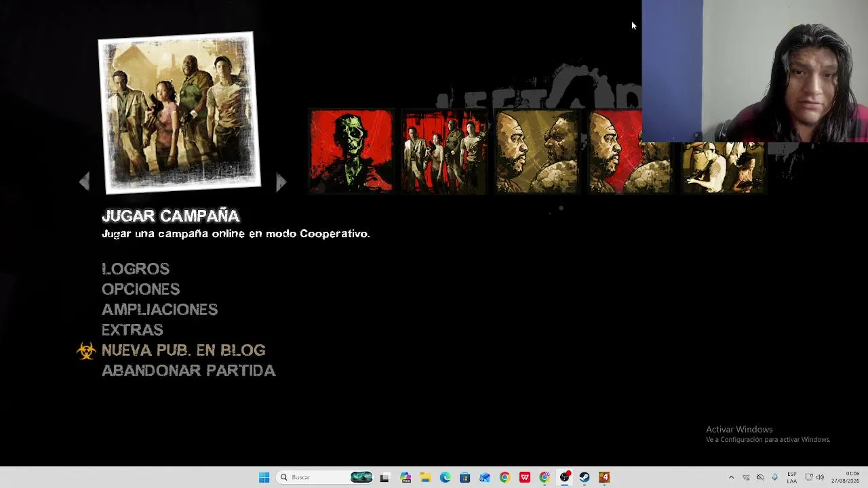Image resolution: width=868 pixels, height=488 pixels.
Task: Choose Abandonar Partida to quit the game
Action: (x=189, y=371)
